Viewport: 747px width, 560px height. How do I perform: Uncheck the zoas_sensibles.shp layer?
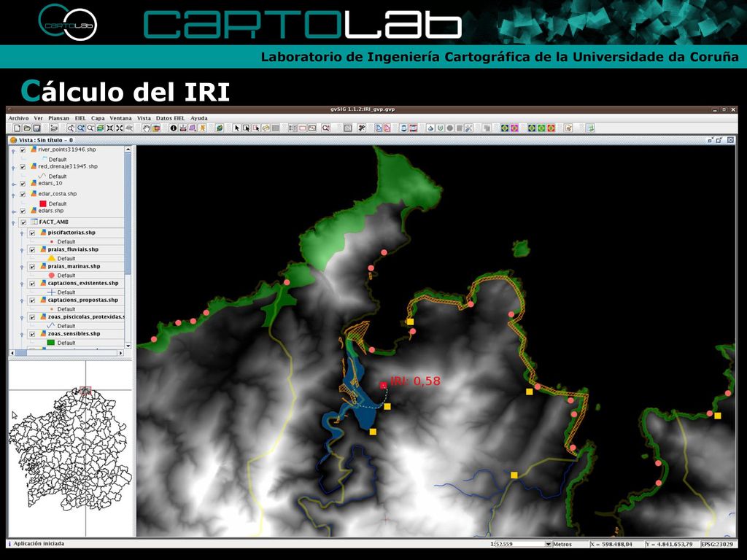32,334
